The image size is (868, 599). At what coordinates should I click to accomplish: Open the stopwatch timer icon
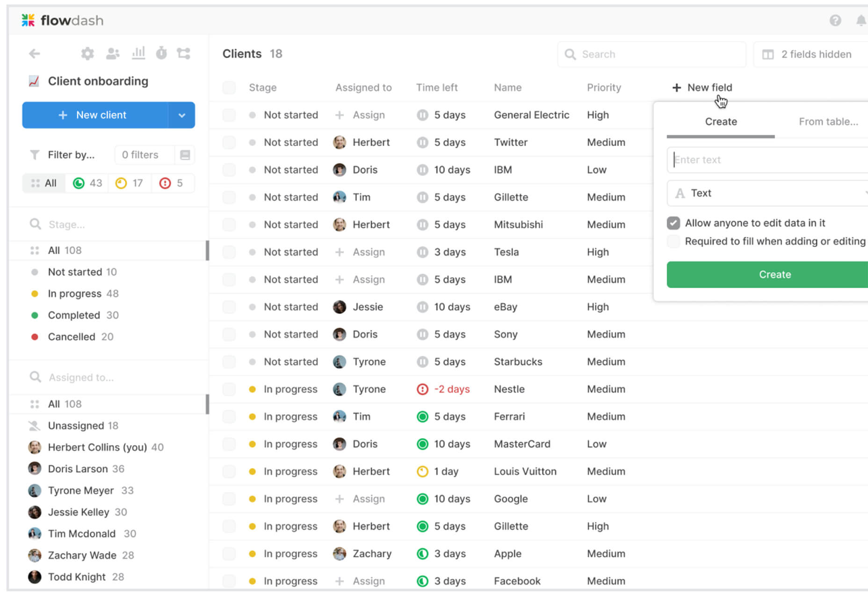tap(161, 53)
